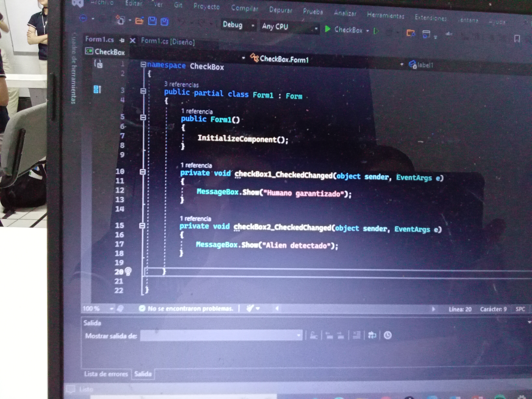Click the clock timestamp icon in Salida

point(387,335)
